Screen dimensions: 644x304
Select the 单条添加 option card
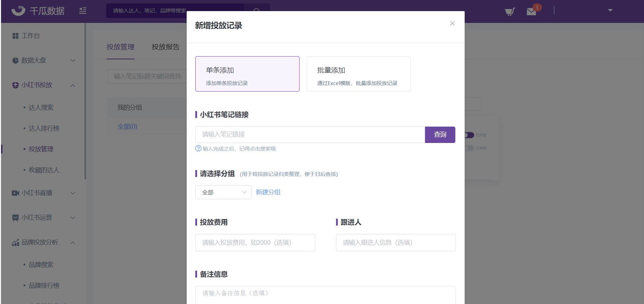(247, 74)
